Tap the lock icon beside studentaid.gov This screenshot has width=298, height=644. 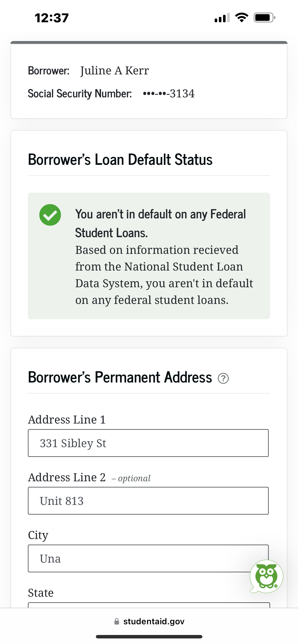(x=117, y=621)
